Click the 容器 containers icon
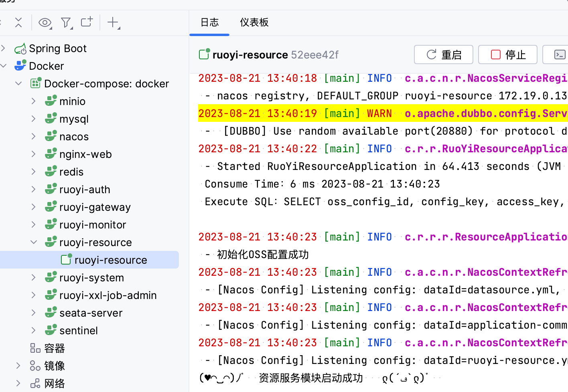568x392 pixels. coord(35,348)
